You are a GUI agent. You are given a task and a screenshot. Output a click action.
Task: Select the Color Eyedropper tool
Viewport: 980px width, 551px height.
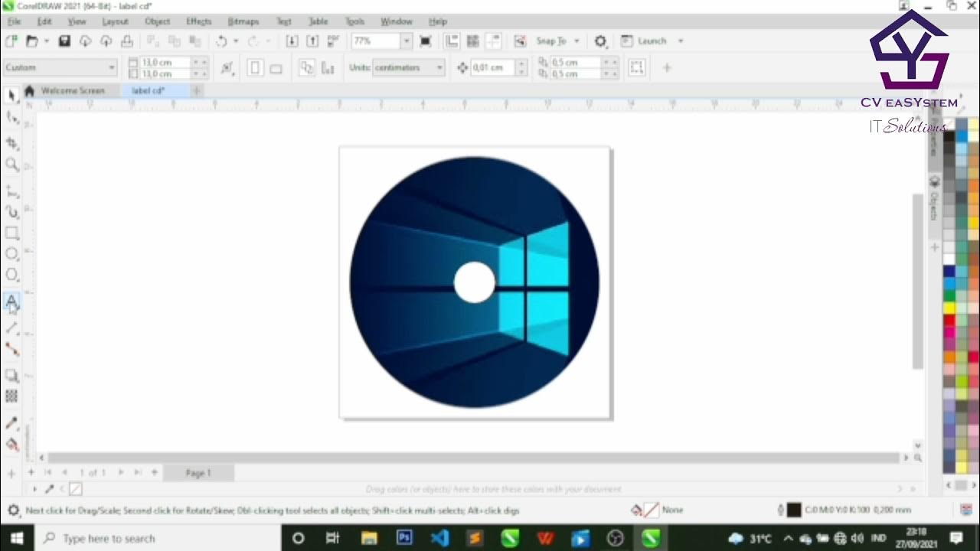pos(11,422)
